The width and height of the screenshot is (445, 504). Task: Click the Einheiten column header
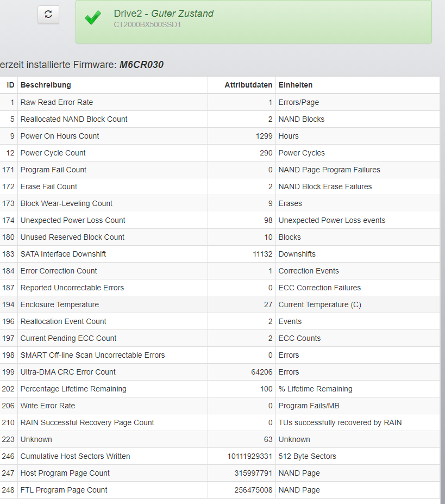pos(295,85)
